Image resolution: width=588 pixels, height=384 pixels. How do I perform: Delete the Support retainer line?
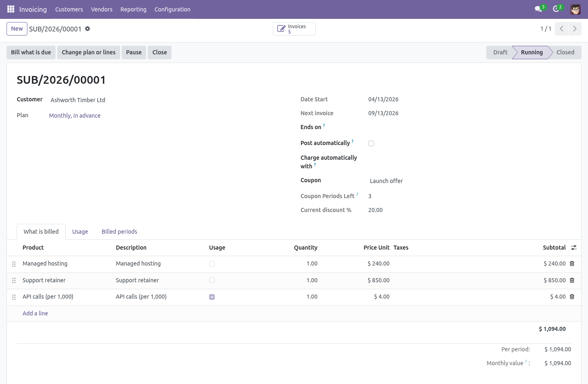click(572, 280)
